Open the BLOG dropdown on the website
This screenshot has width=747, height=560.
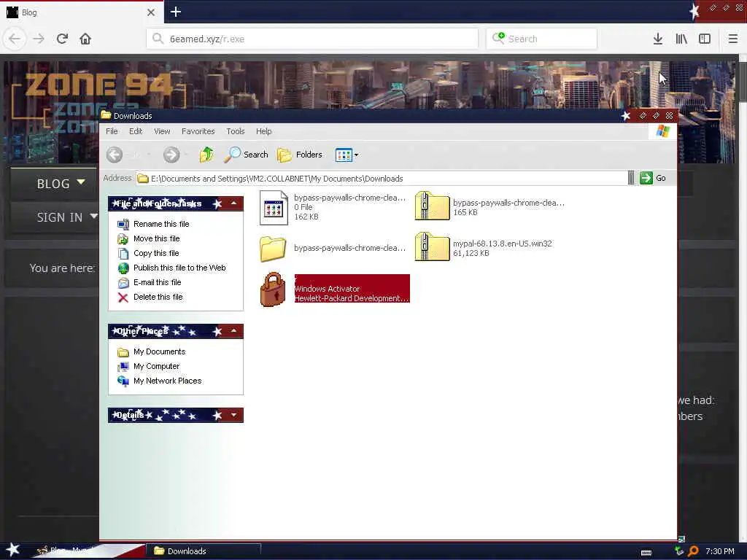[x=61, y=183]
